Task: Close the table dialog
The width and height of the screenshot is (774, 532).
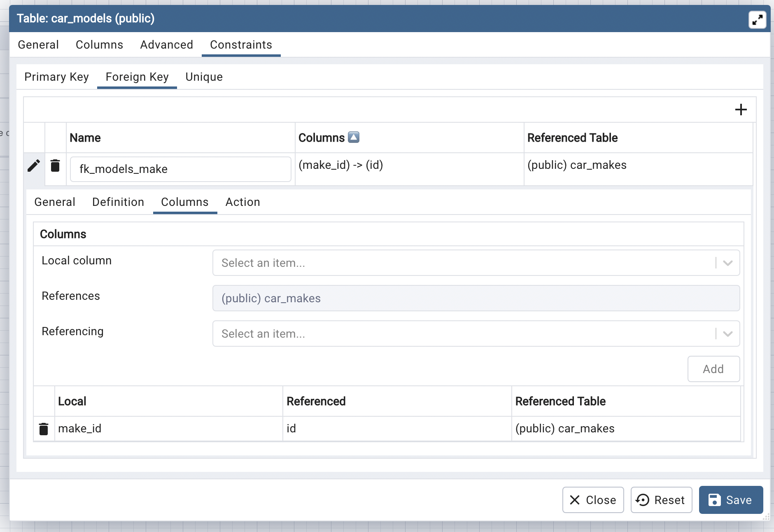Action: [593, 500]
